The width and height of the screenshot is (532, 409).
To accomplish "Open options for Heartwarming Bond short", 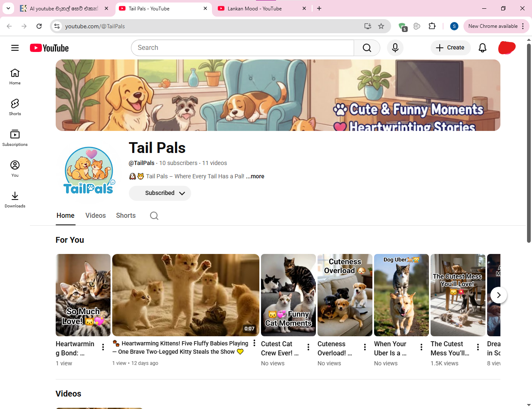I will point(103,347).
